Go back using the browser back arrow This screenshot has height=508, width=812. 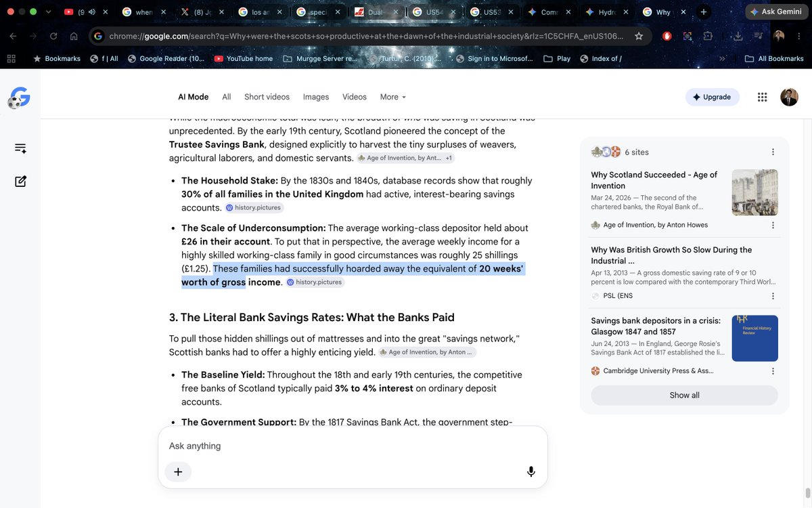(14, 37)
